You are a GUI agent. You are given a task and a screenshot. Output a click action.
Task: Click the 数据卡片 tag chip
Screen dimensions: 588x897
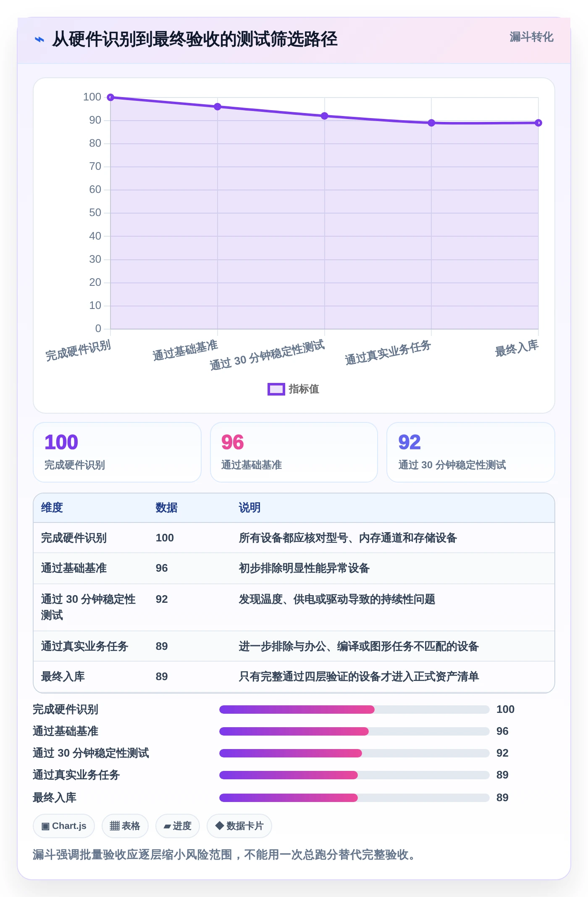pyautogui.click(x=239, y=826)
